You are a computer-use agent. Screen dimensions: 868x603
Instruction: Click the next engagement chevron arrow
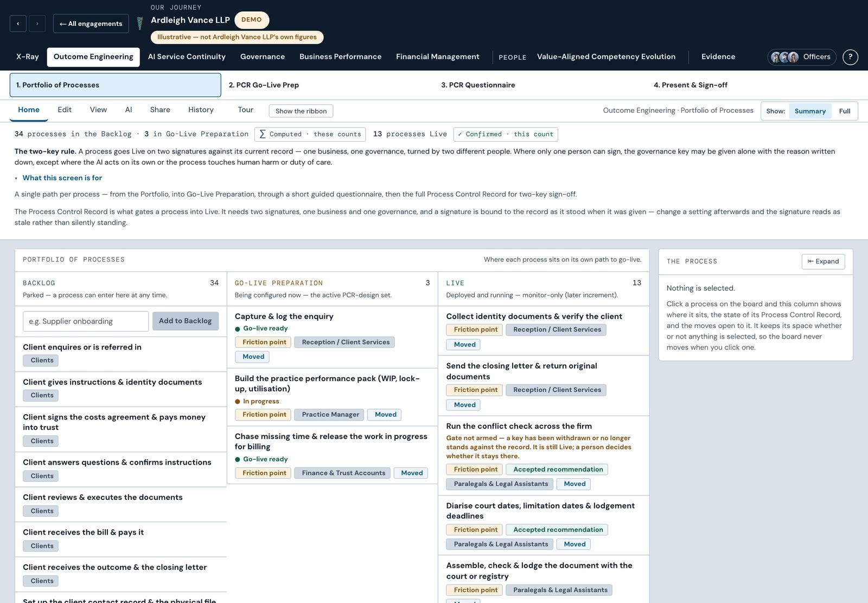[x=37, y=23]
